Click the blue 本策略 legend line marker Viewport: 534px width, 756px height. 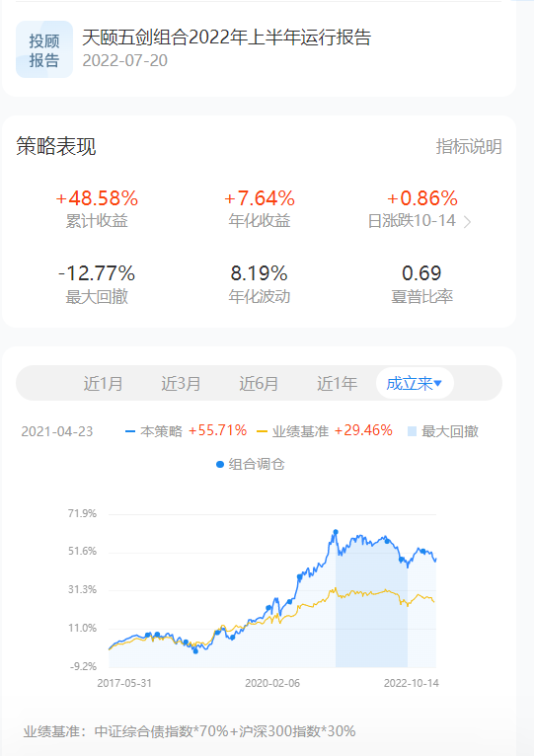pyautogui.click(x=129, y=431)
